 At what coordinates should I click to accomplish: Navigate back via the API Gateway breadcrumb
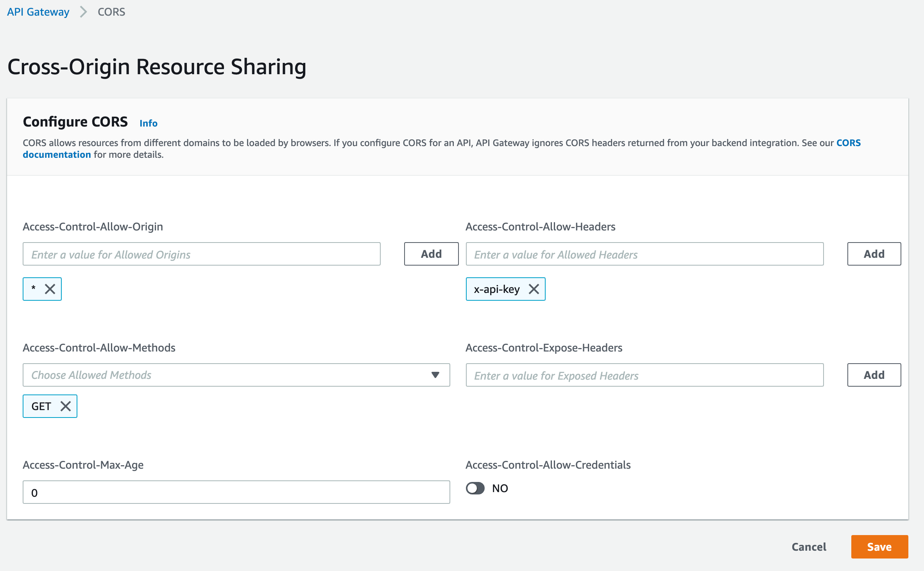pos(38,12)
